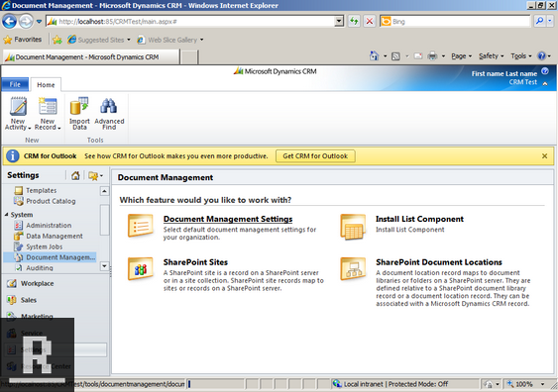Click the IE Home toolbar icon
The image size is (558, 392).
tap(374, 56)
